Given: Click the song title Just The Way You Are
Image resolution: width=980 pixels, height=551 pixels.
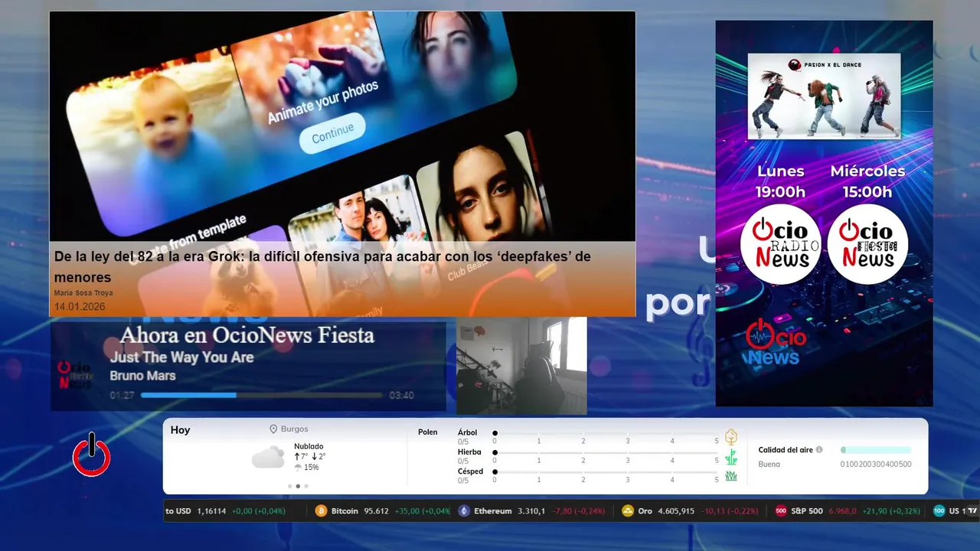Looking at the screenshot, I should click(181, 357).
